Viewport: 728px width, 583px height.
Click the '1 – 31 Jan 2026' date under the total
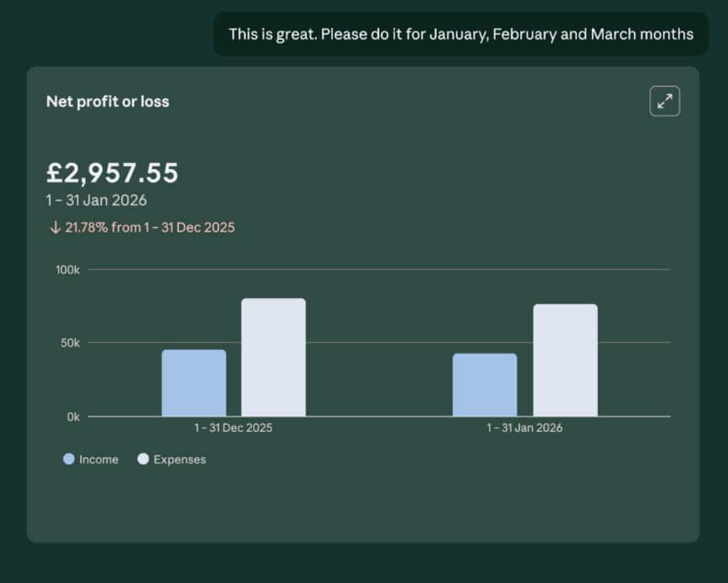click(96, 200)
